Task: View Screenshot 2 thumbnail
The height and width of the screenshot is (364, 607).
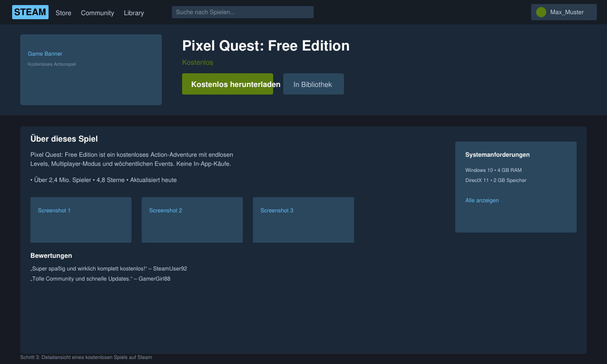Action: [x=192, y=220]
